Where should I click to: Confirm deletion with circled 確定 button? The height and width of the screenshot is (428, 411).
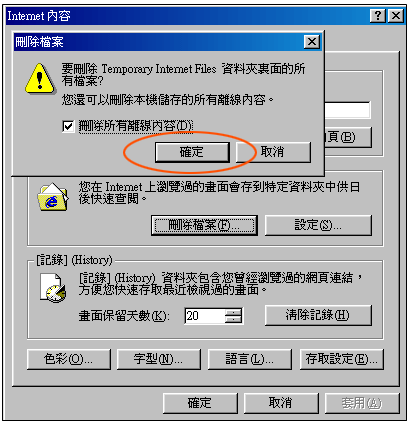pos(192,152)
